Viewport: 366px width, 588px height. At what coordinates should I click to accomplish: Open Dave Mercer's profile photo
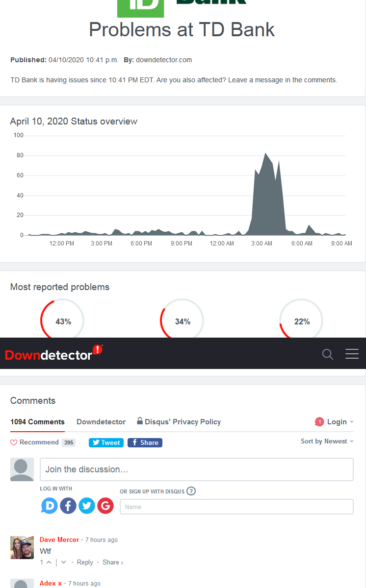tap(22, 547)
